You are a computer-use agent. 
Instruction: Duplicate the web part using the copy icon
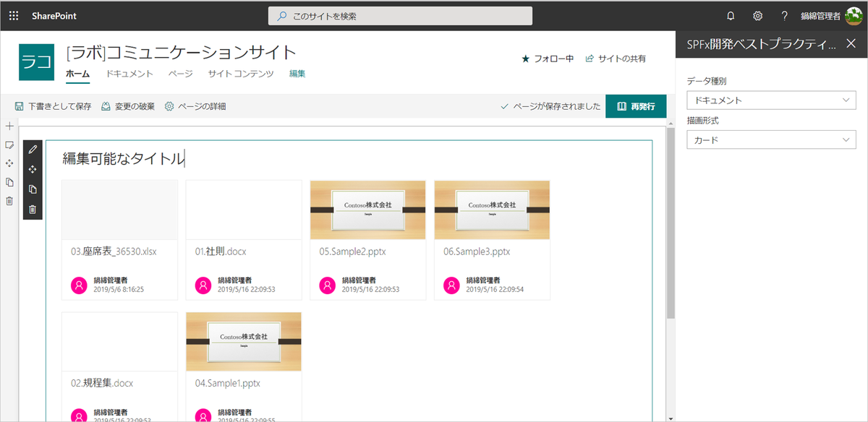point(33,189)
